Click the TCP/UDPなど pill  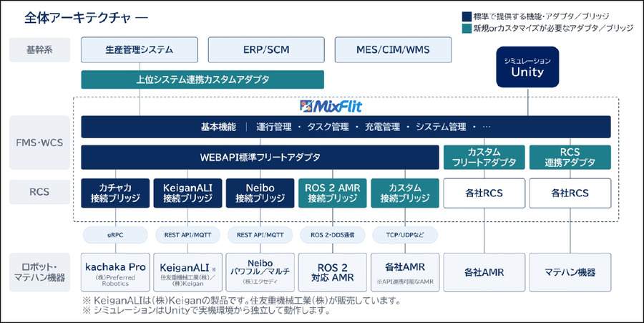point(405,235)
